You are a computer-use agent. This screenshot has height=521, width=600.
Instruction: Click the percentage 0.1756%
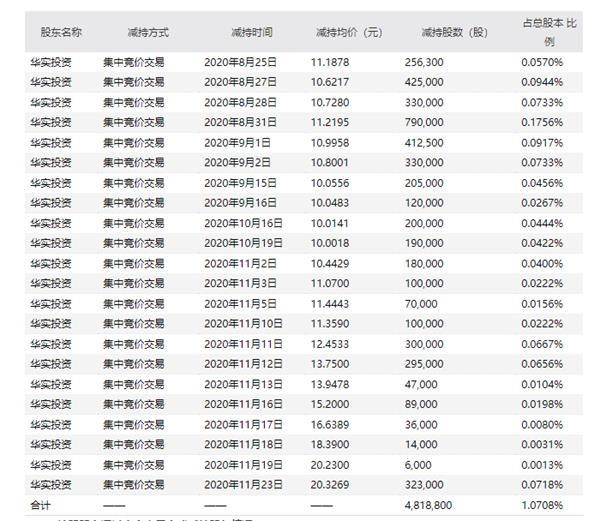click(542, 122)
